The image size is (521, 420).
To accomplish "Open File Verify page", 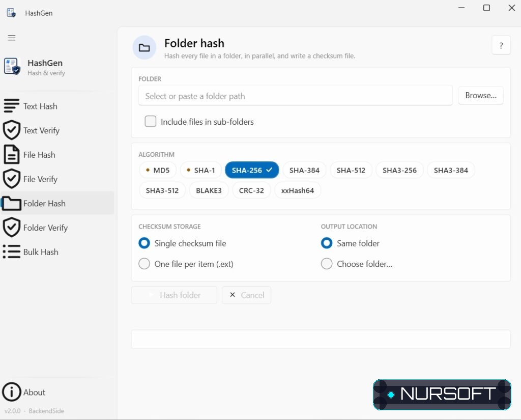I will pos(40,179).
